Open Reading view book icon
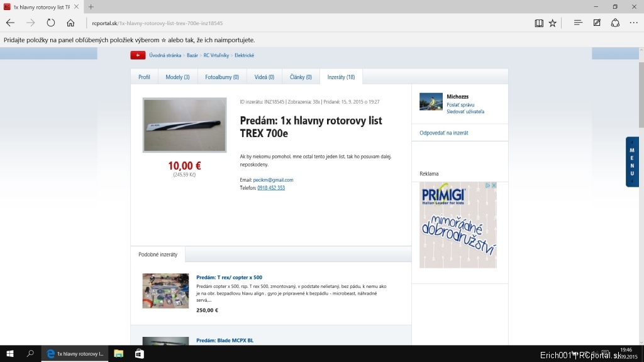Screen dimensions: 644x362 click(x=539, y=23)
